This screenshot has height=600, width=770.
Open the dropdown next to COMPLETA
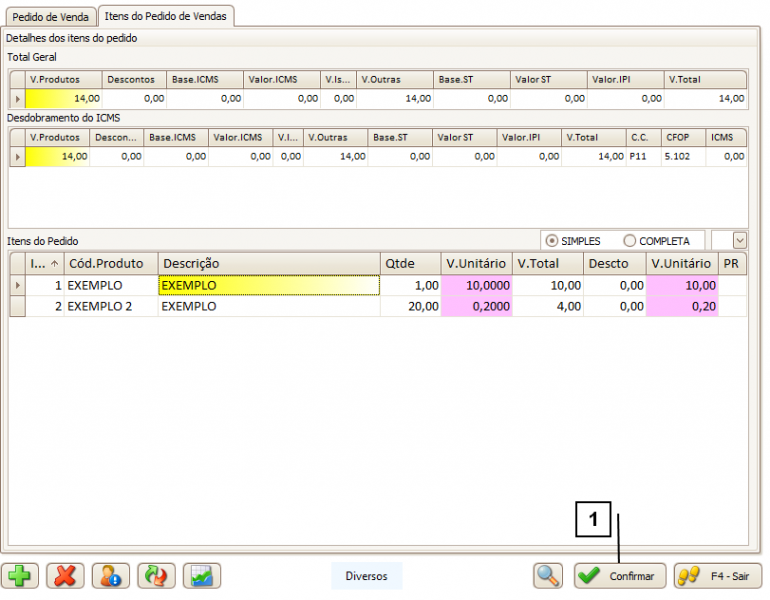(x=739, y=240)
